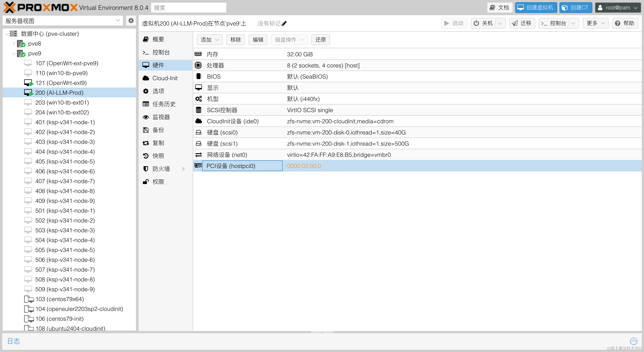Click the server view settings gear
The image size is (644, 352).
[x=131, y=21]
